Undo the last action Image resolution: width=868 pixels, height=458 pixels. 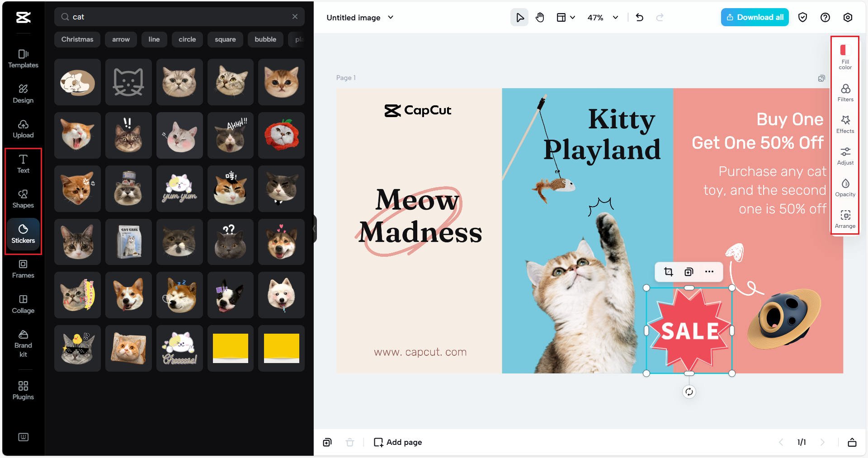[x=640, y=17]
